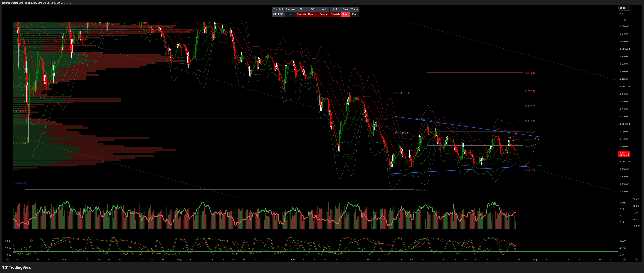Click the red Short bias cell
This screenshot has height=273, width=644.
coord(345,14)
